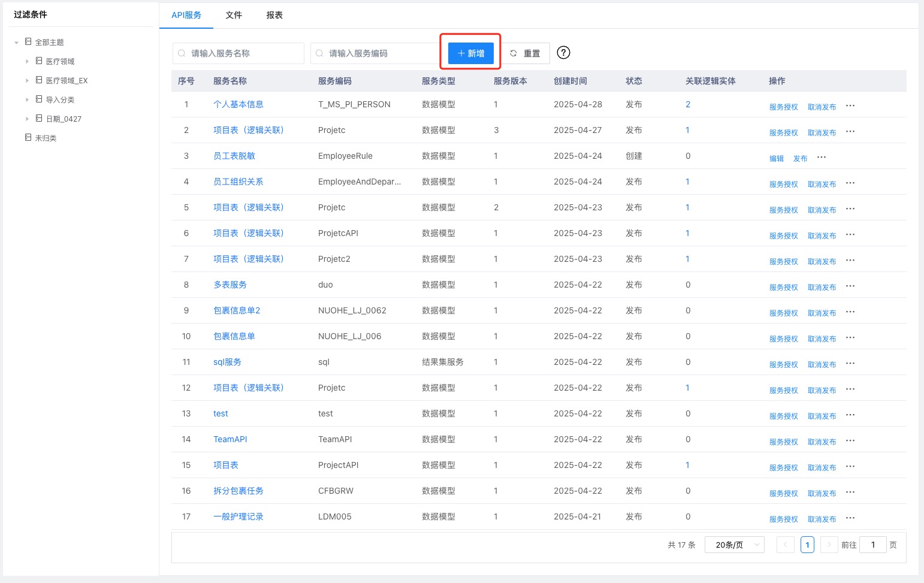This screenshot has width=924, height=583.
Task: Click the ellipsis icon in sql服务 row
Action: click(x=850, y=363)
